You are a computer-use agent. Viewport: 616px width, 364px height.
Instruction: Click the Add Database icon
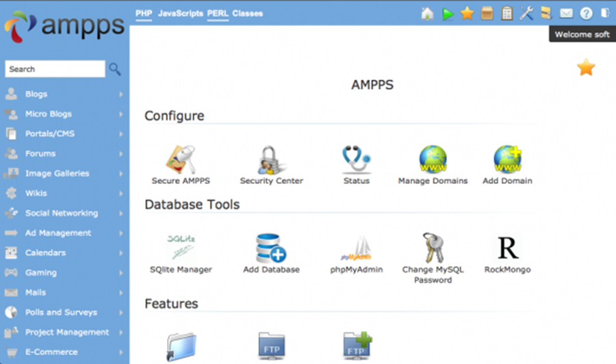pyautogui.click(x=270, y=248)
